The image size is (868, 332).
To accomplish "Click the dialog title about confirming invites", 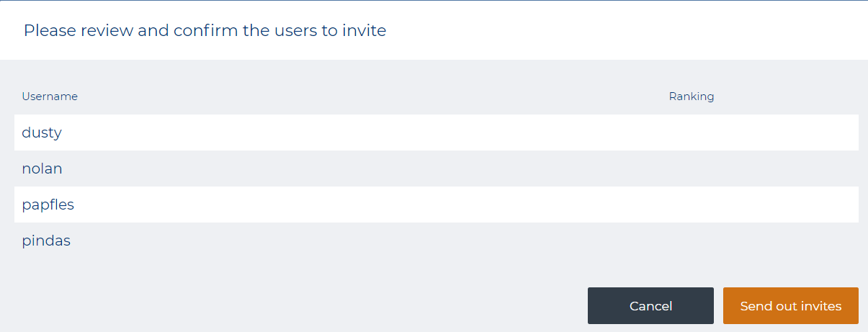I will pos(205,30).
